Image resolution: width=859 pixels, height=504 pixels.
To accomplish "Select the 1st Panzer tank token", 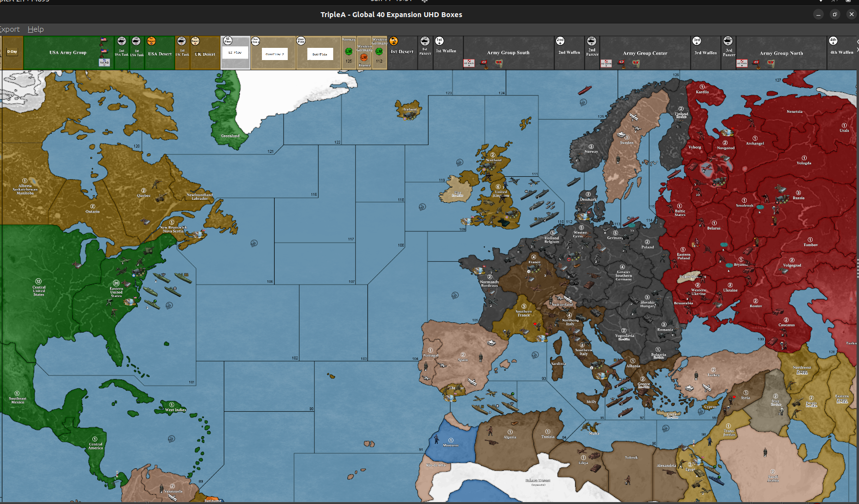I will [425, 41].
